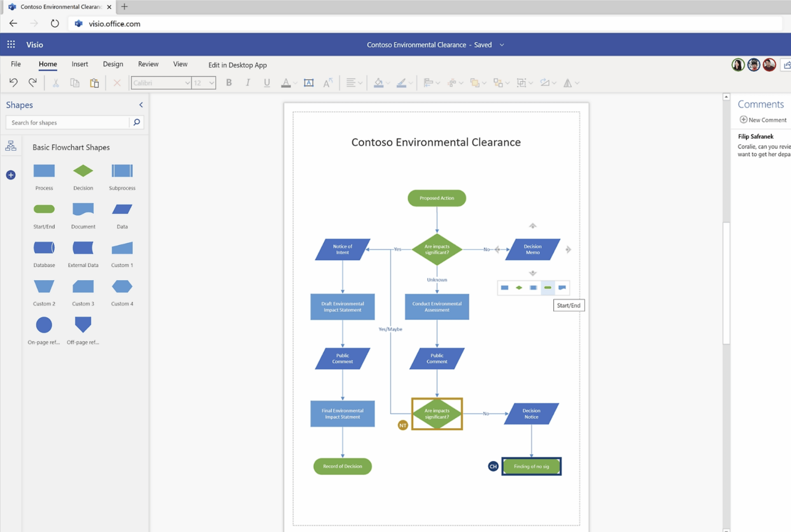This screenshot has width=791, height=532.
Task: Click the blue plus add-stencil icon
Action: (x=11, y=175)
